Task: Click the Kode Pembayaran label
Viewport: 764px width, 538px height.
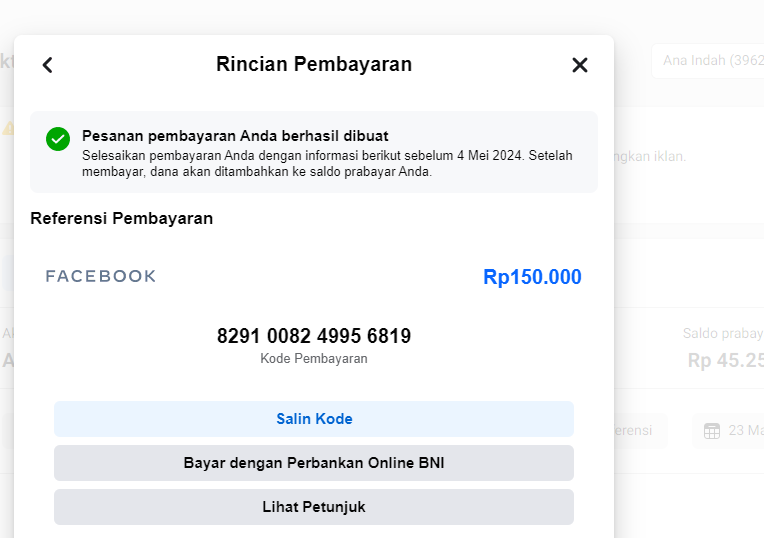Action: [314, 358]
